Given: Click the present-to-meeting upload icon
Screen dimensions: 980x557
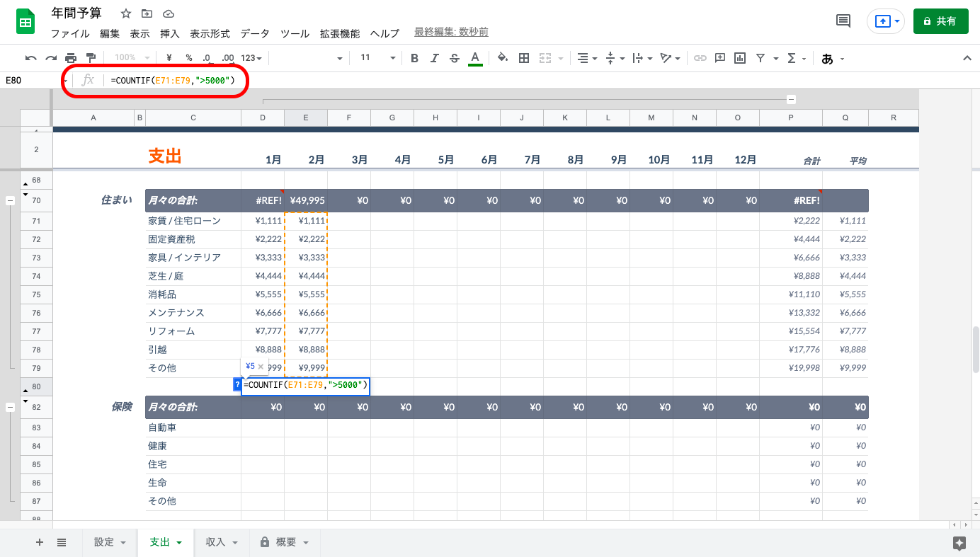Looking at the screenshot, I should [x=882, y=21].
